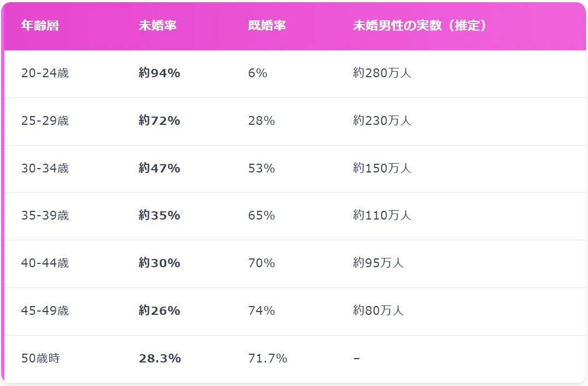The width and height of the screenshot is (588, 386).
Task: Click the 約94% unmarried rate cell
Action: point(159,73)
